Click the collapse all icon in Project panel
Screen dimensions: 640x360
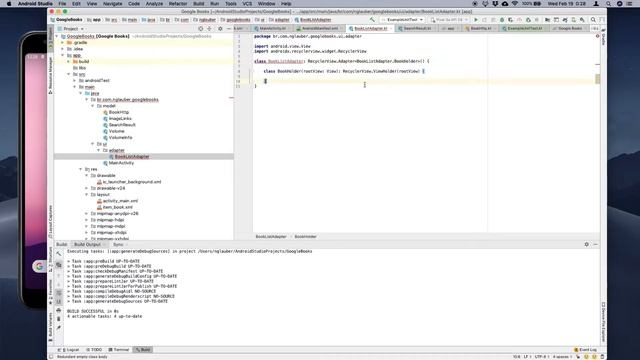click(x=209, y=29)
